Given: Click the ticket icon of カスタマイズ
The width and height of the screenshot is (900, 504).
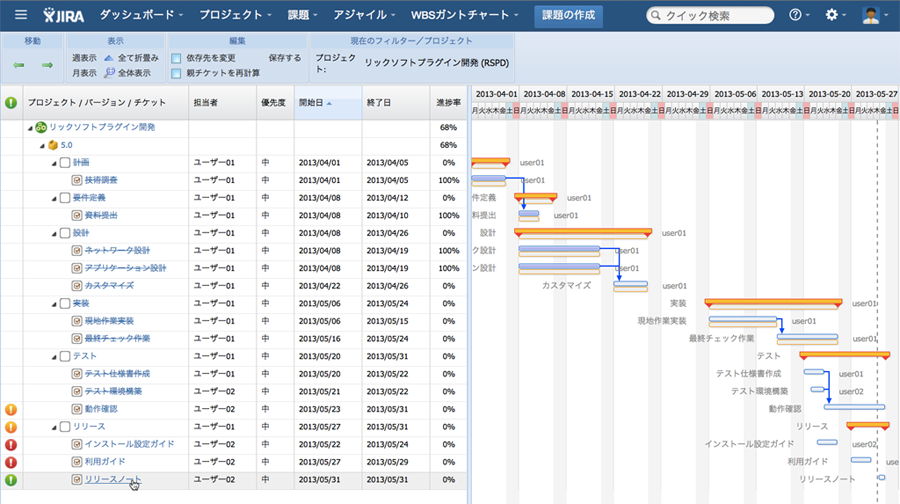Looking at the screenshot, I should [77, 286].
